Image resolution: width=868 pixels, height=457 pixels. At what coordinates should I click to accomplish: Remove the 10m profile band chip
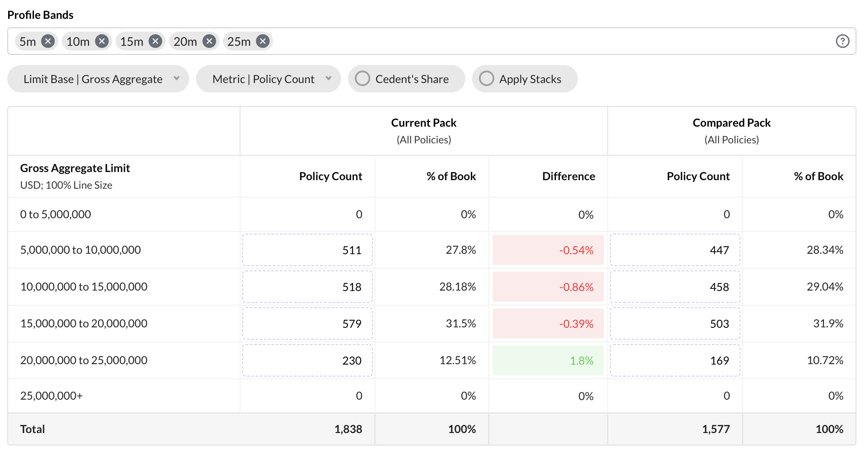point(102,41)
